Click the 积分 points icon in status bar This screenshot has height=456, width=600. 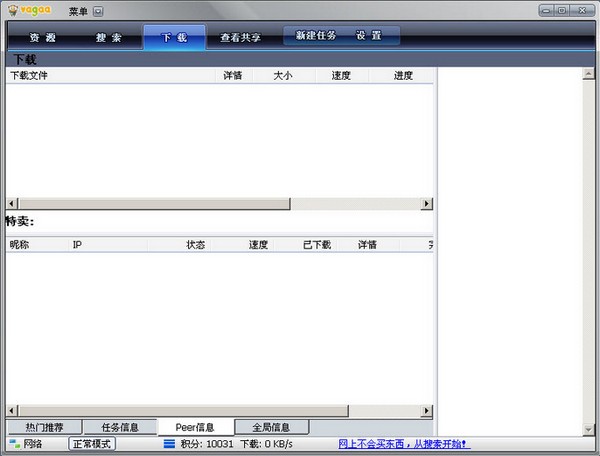(x=169, y=444)
